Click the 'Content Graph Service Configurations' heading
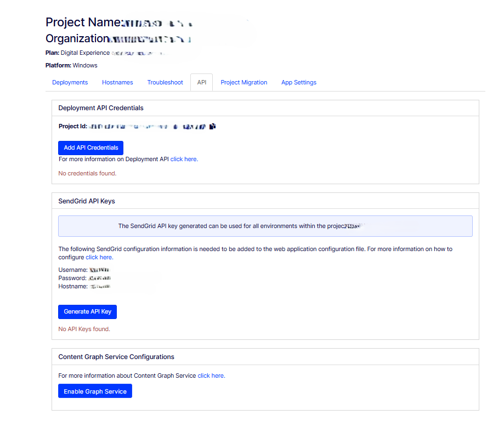 (x=116, y=357)
